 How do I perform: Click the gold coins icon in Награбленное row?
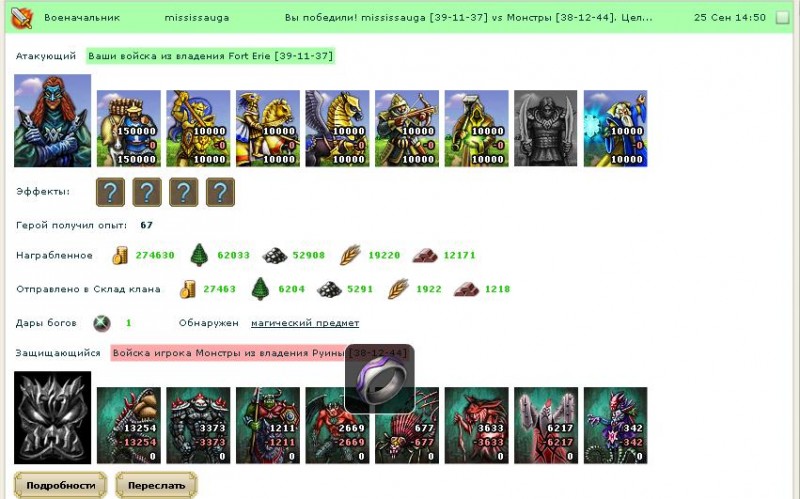120,255
